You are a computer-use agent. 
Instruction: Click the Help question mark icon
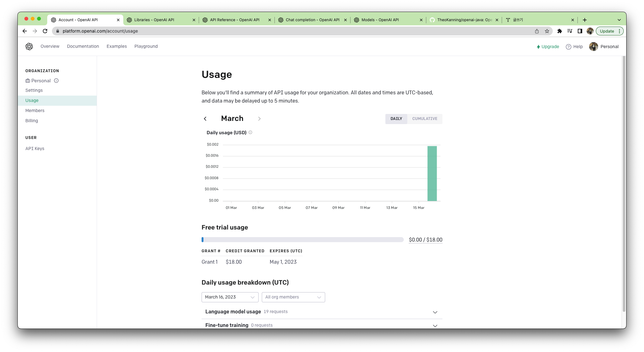pyautogui.click(x=568, y=47)
